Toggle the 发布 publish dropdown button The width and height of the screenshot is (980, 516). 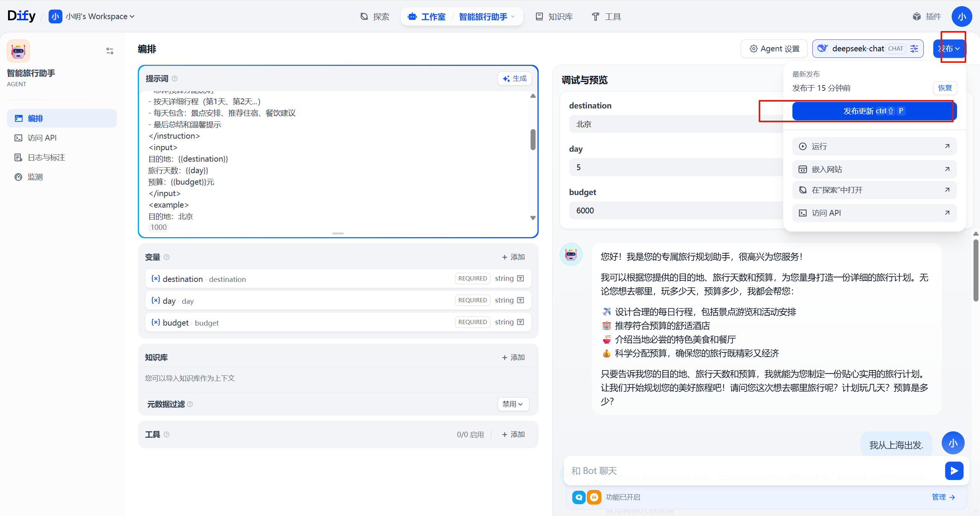pos(949,49)
